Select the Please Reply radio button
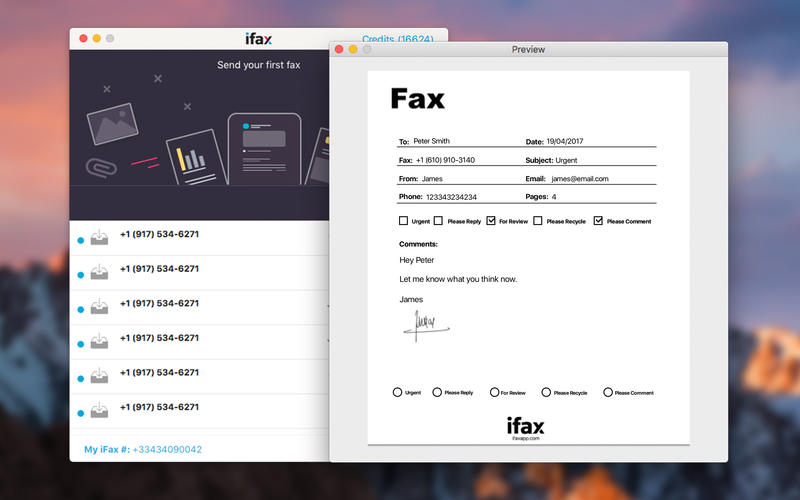The height and width of the screenshot is (500, 800). pyautogui.click(x=437, y=392)
